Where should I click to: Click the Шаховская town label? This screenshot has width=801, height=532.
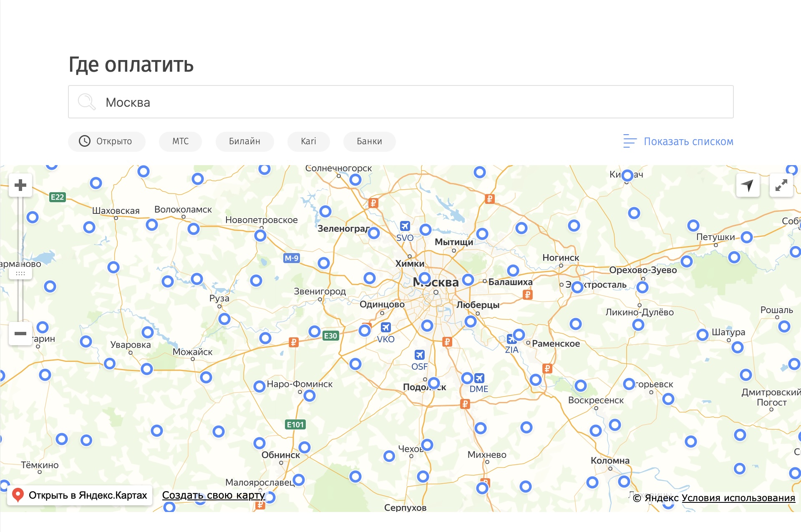click(116, 211)
